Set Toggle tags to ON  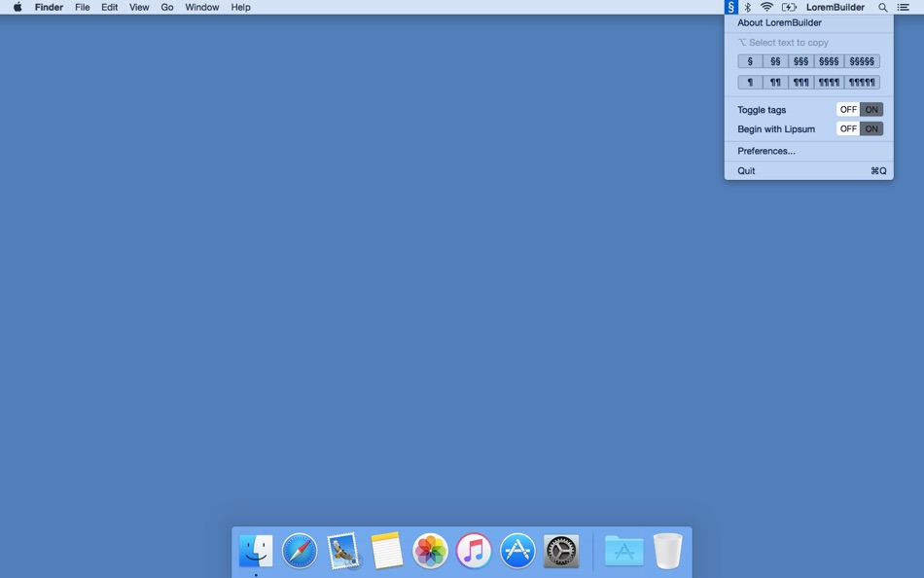click(x=871, y=109)
